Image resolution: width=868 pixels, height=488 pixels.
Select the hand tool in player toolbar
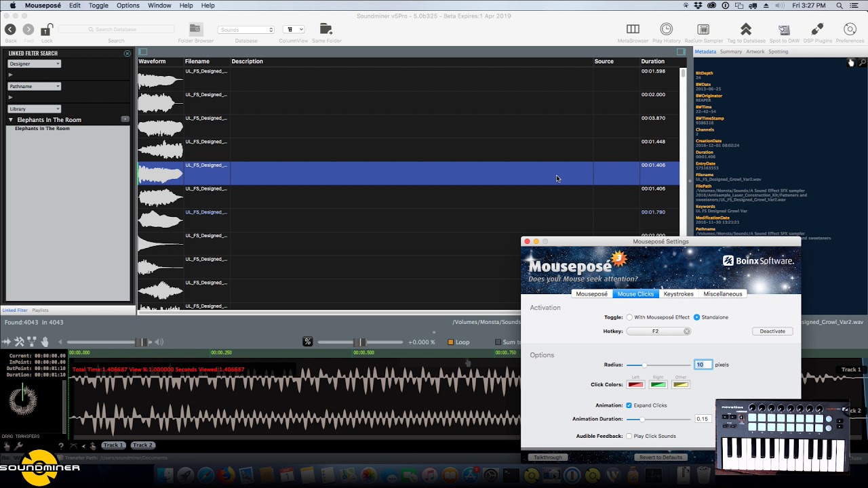click(45, 342)
